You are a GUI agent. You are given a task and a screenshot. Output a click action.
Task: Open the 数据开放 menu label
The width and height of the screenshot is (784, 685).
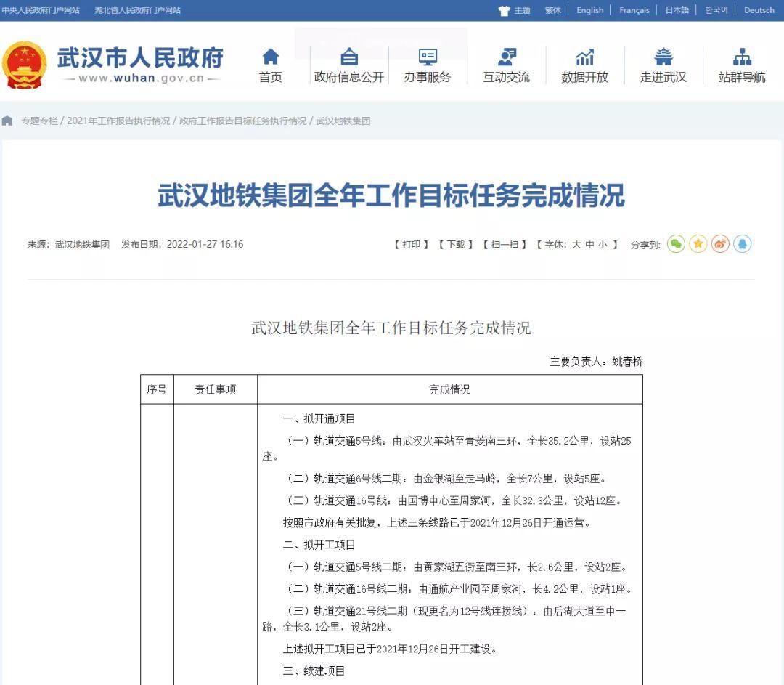pos(584,77)
